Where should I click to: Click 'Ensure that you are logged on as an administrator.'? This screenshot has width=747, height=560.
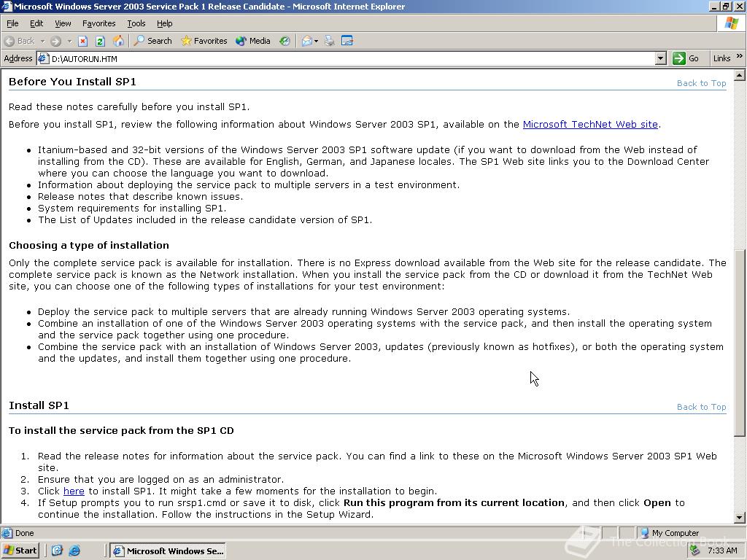click(160, 479)
